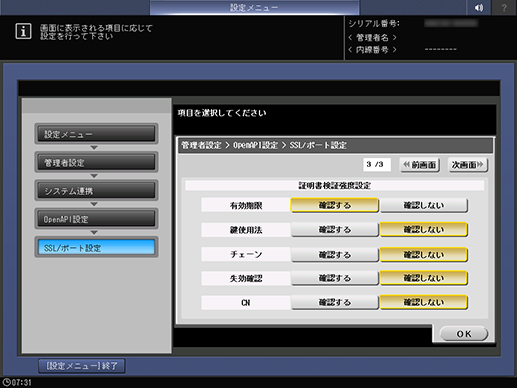Open OpenAPI設定 in the sidebar
Image resolution: width=517 pixels, height=388 pixels.
tap(96, 219)
